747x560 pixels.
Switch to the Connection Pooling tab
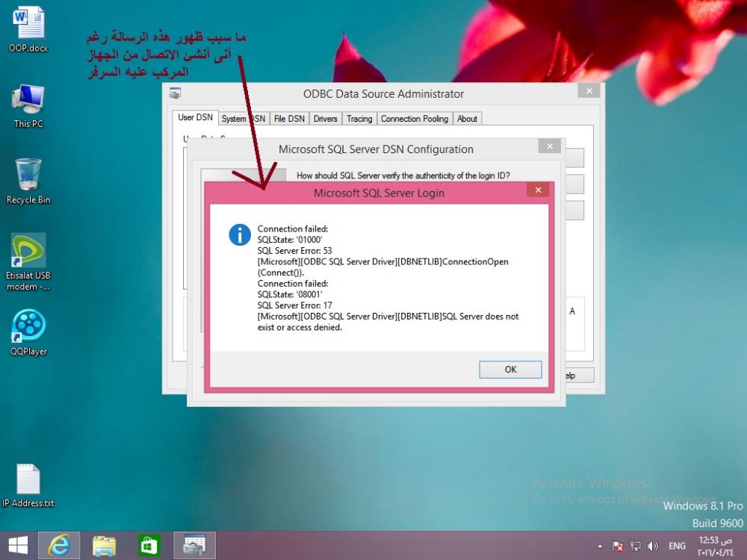click(415, 119)
